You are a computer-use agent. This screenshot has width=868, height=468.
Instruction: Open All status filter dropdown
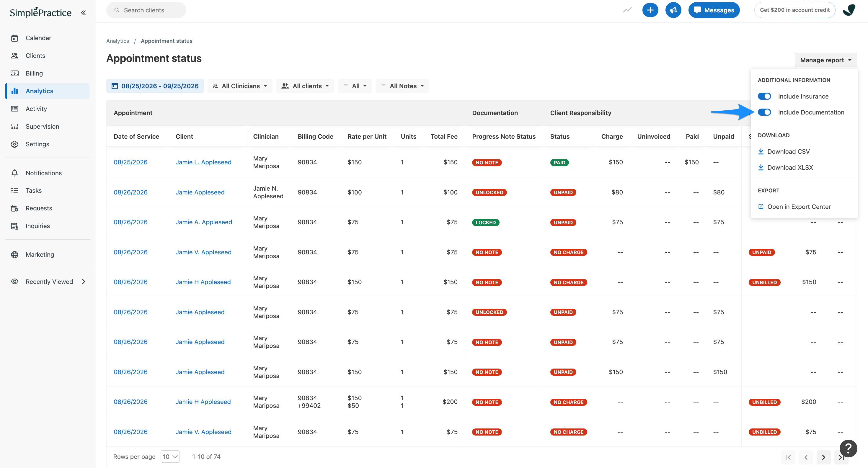355,86
